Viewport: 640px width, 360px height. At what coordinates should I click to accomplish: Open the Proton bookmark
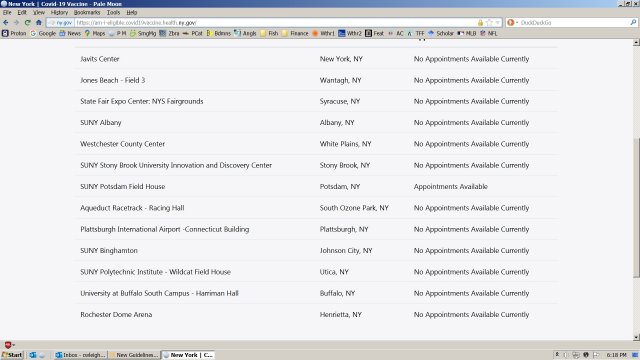(14, 33)
